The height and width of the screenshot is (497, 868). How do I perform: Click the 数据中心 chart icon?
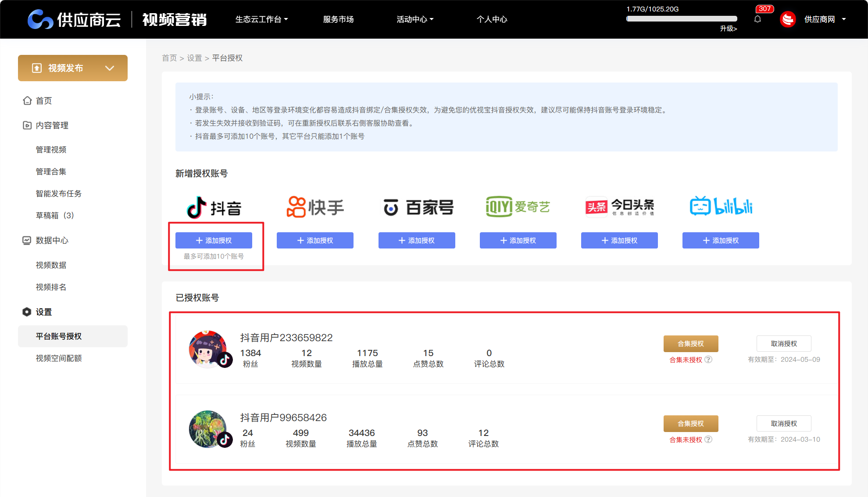(27, 240)
